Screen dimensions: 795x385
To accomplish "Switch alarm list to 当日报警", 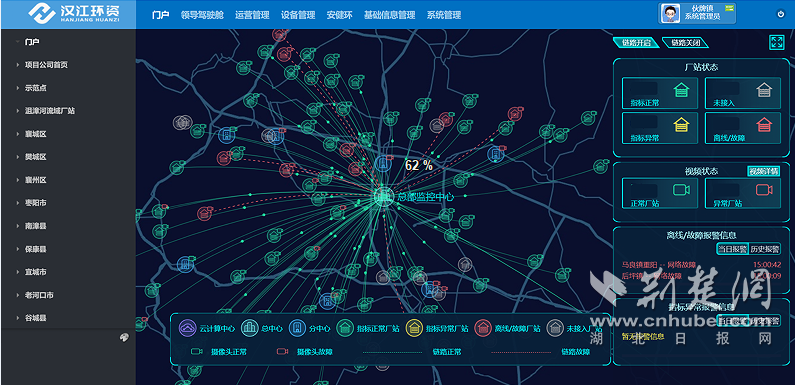I will tap(732, 249).
